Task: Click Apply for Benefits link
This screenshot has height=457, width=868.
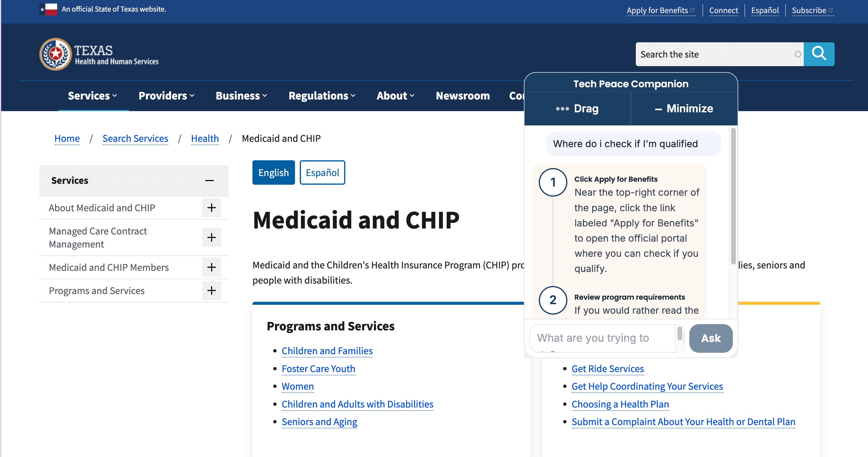Action: click(661, 10)
